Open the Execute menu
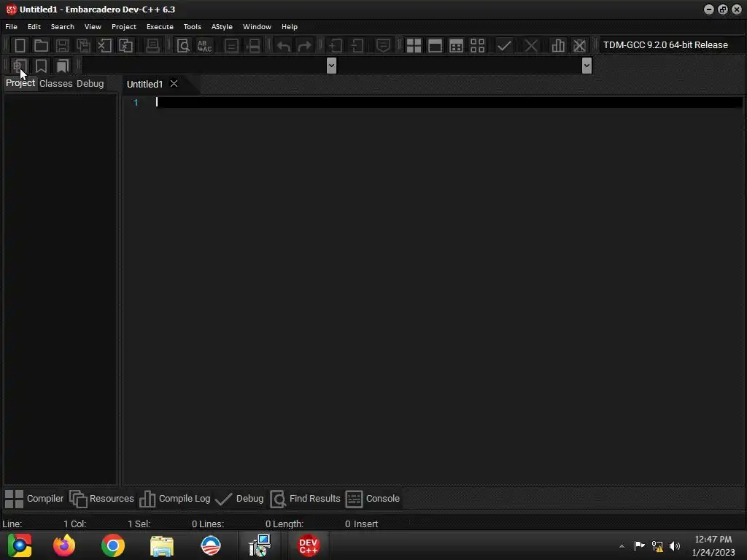Viewport: 747px width, 560px height. (x=160, y=27)
